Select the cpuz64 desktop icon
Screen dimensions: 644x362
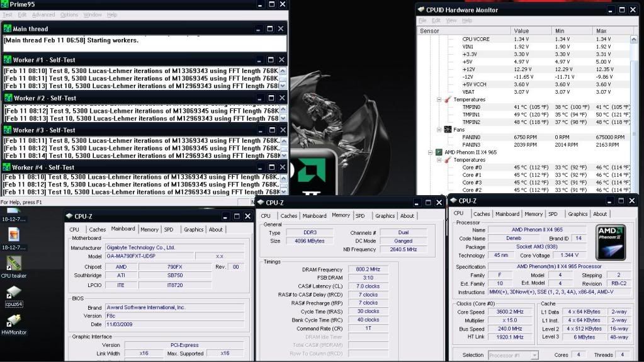tap(13, 293)
